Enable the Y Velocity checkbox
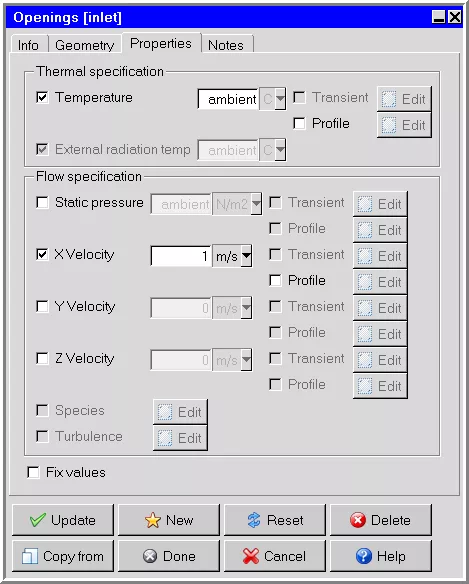 coord(42,307)
